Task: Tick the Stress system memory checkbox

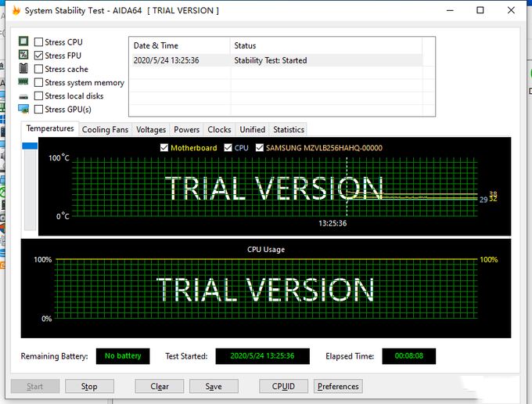Action: pos(38,82)
